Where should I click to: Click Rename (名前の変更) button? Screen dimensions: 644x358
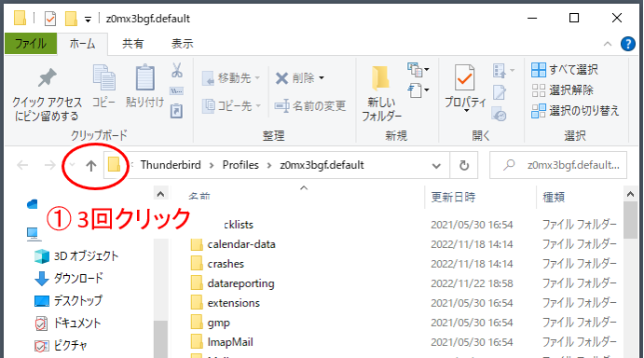click(310, 105)
